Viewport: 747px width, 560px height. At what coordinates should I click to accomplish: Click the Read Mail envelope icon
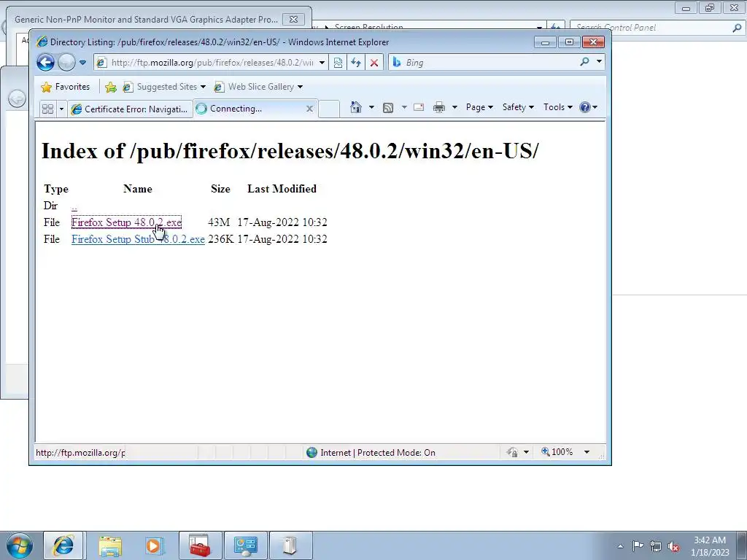(x=419, y=107)
